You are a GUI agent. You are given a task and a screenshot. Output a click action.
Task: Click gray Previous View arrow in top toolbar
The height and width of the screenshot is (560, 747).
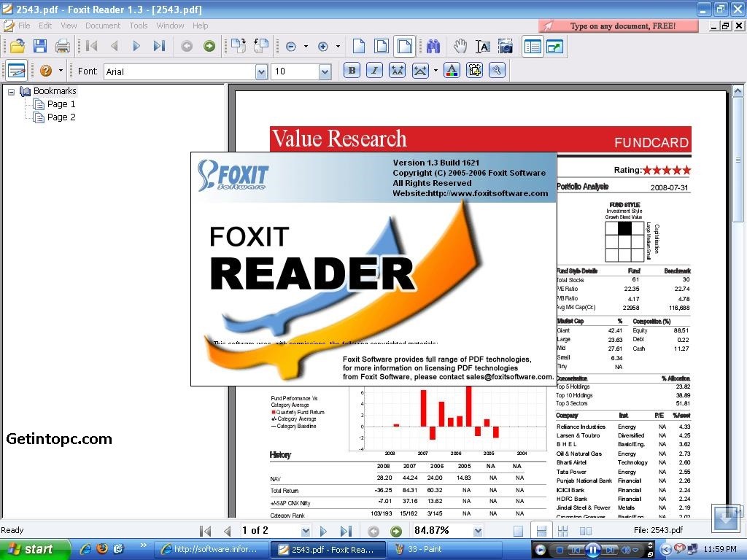tap(187, 46)
